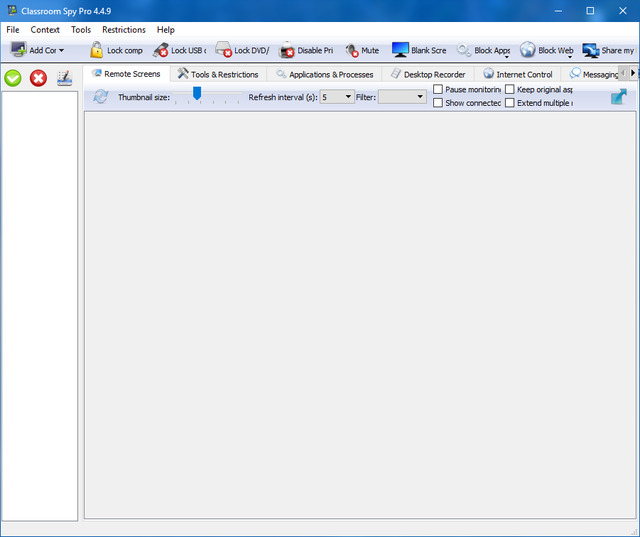Expand the Filter combo box

[x=420, y=97]
